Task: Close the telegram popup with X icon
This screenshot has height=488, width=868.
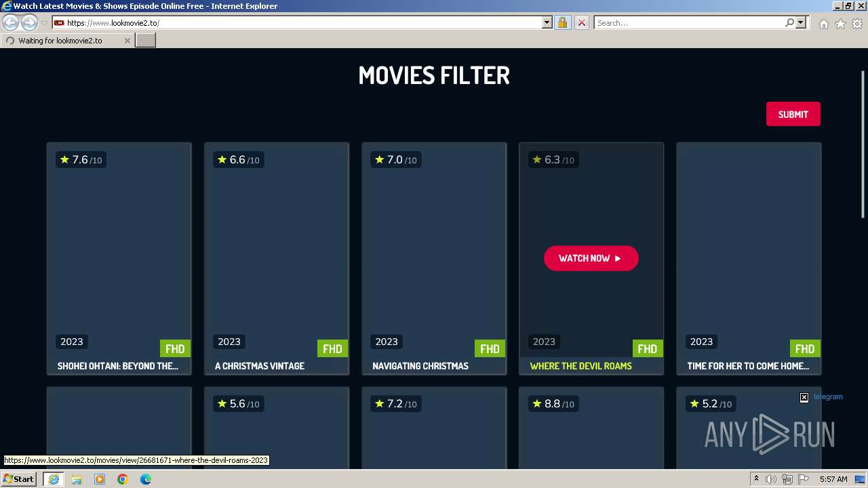Action: 804,397
